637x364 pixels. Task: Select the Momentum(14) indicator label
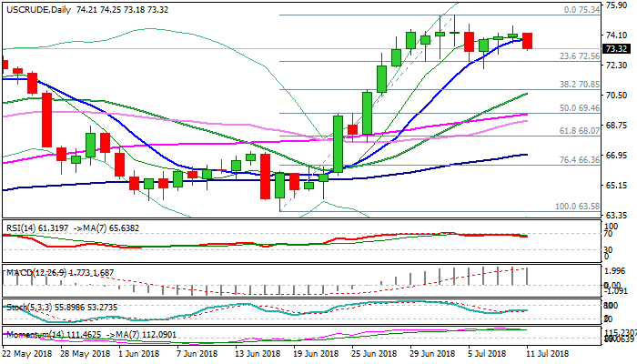tap(29, 335)
